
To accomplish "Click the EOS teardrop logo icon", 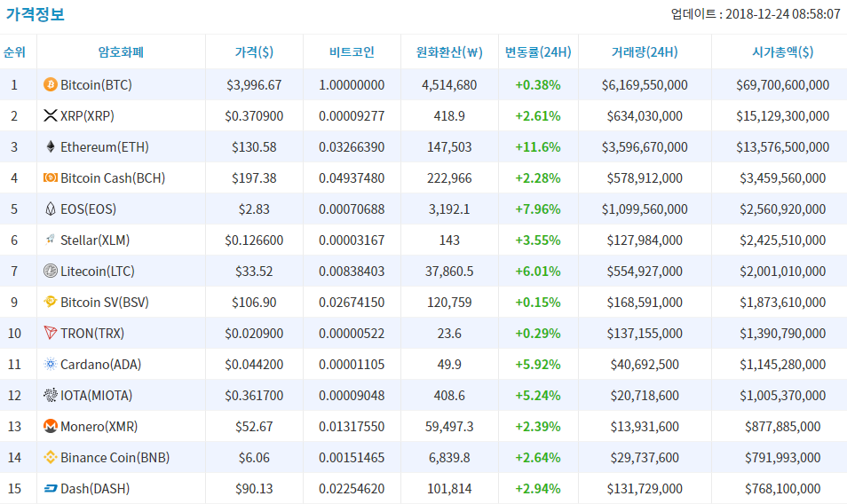I will pyautogui.click(x=51, y=209).
